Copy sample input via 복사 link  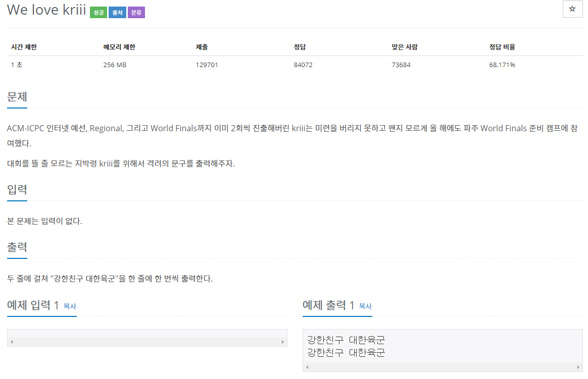click(x=70, y=306)
